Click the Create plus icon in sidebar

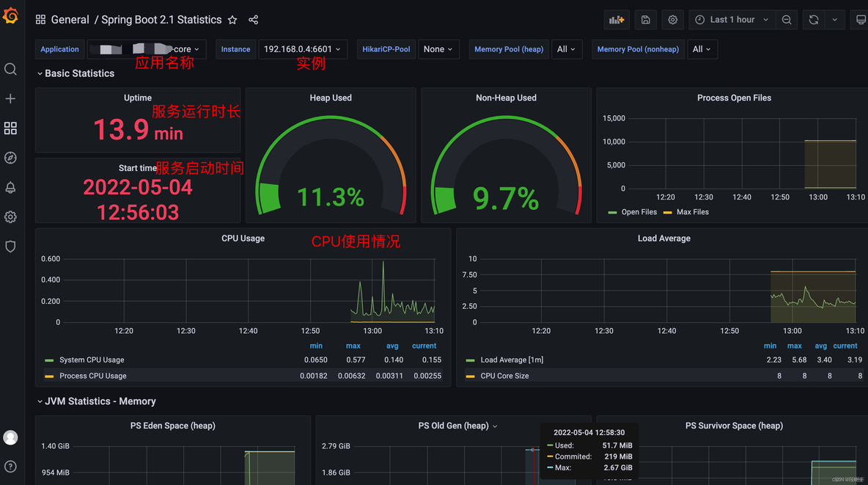[10, 98]
